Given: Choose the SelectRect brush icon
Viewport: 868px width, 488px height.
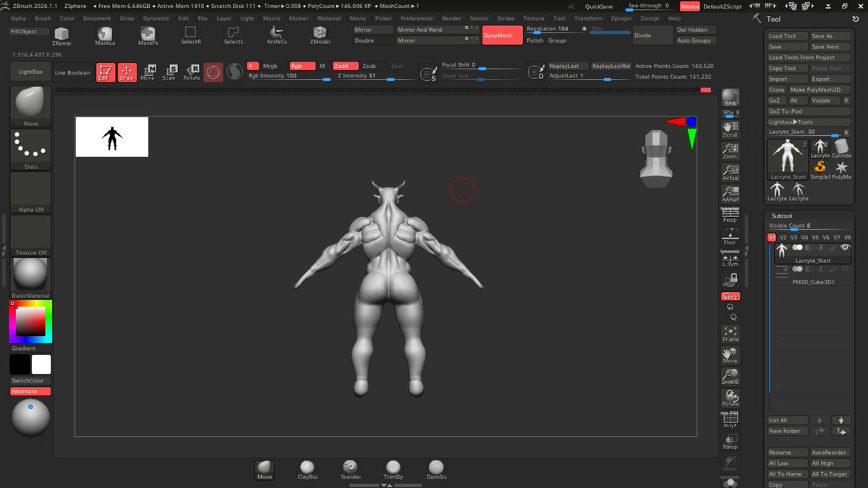Looking at the screenshot, I should point(191,35).
